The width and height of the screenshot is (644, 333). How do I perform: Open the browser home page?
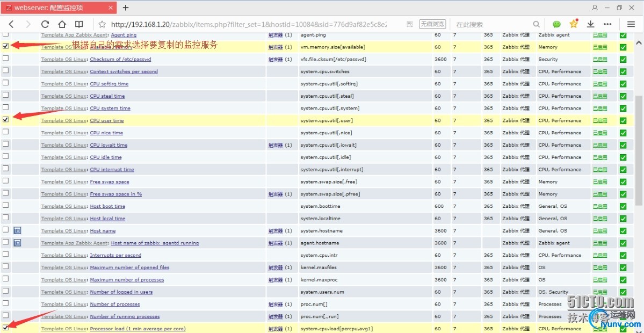point(62,24)
